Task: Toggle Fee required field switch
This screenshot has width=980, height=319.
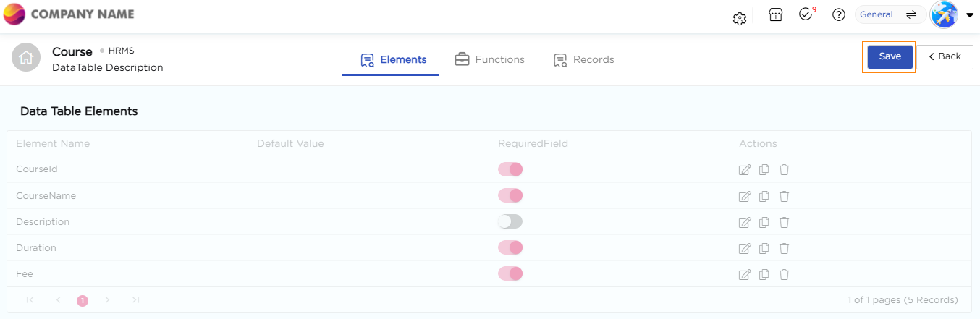Action: (510, 273)
